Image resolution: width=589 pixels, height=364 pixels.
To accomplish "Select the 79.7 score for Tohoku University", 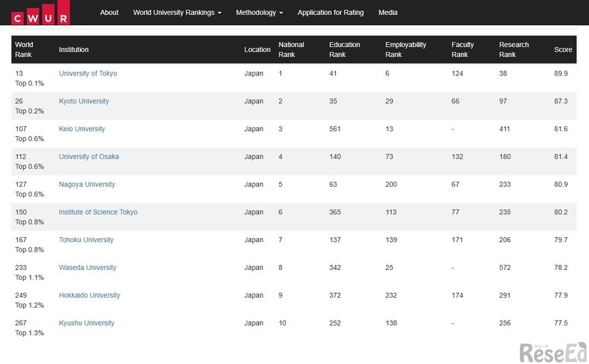I will point(560,240).
